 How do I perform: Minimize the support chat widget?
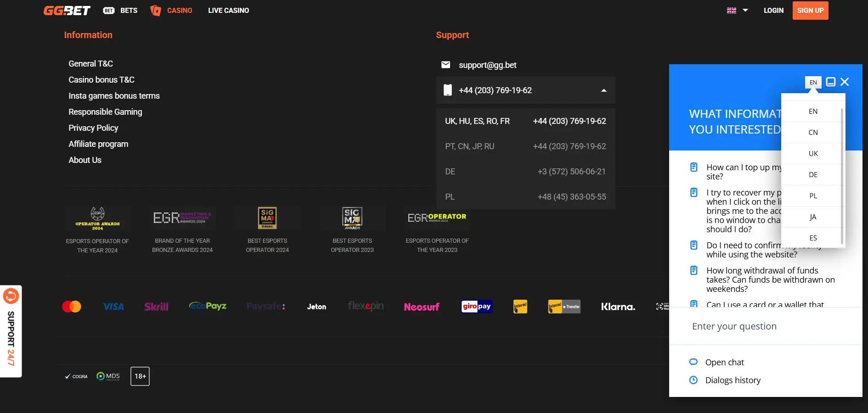[830, 82]
